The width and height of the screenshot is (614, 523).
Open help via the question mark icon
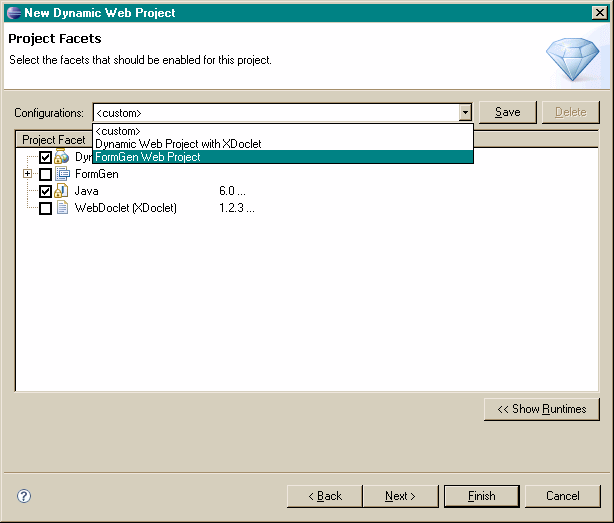point(25,496)
